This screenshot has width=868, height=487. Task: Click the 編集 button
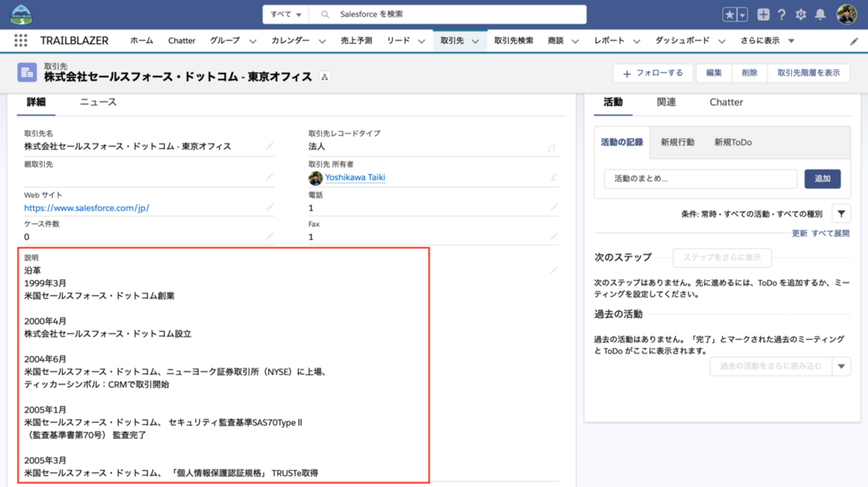coord(714,73)
